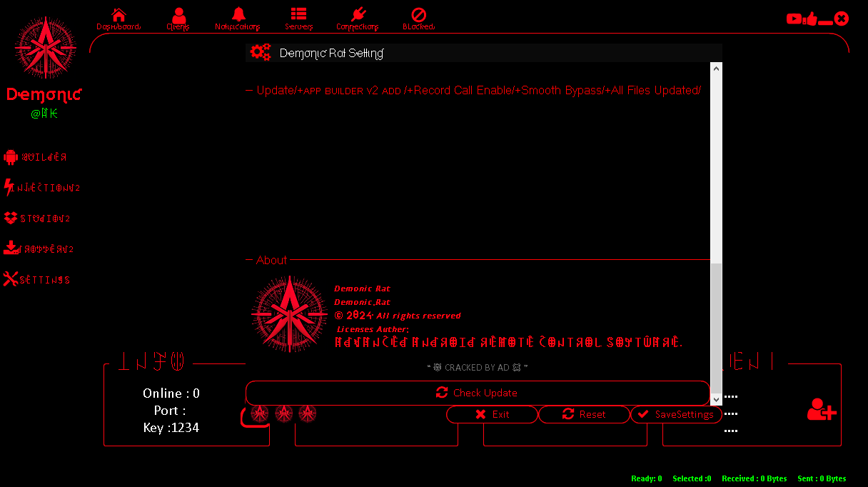868x487 pixels.
Task: Open Builder via the Android icon
Action: tap(10, 156)
